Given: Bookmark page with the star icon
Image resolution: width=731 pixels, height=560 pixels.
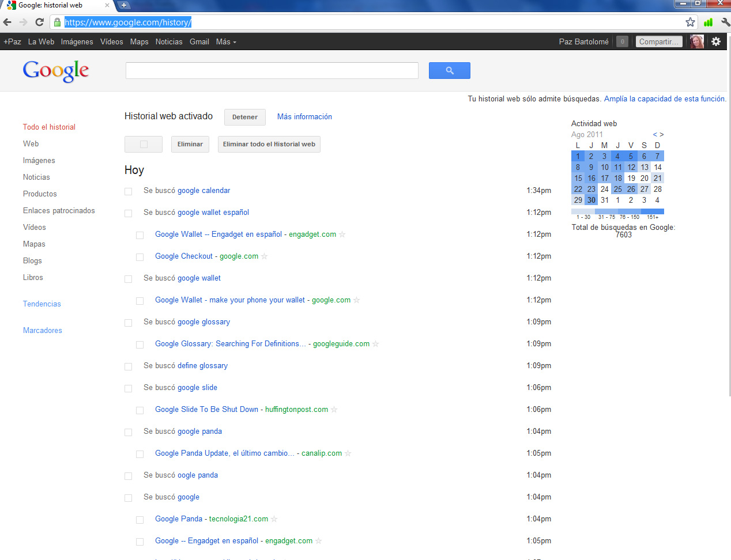Looking at the screenshot, I should pyautogui.click(x=690, y=22).
